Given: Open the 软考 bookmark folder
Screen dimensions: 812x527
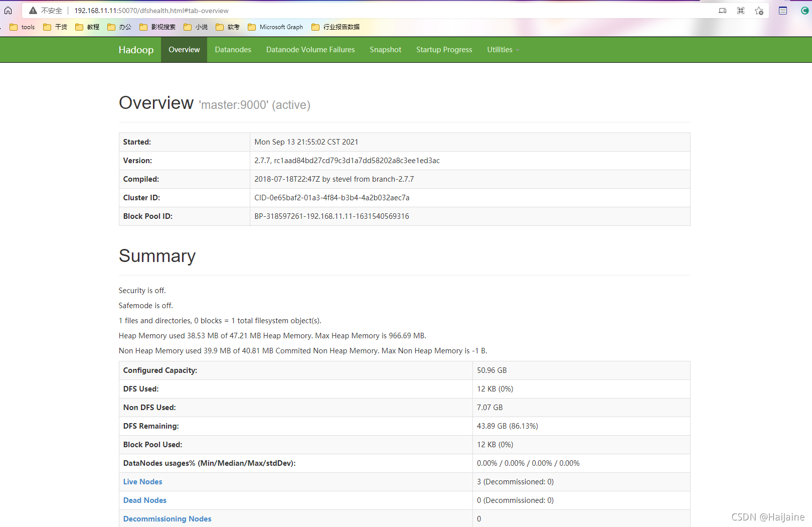Looking at the screenshot, I should pos(228,27).
